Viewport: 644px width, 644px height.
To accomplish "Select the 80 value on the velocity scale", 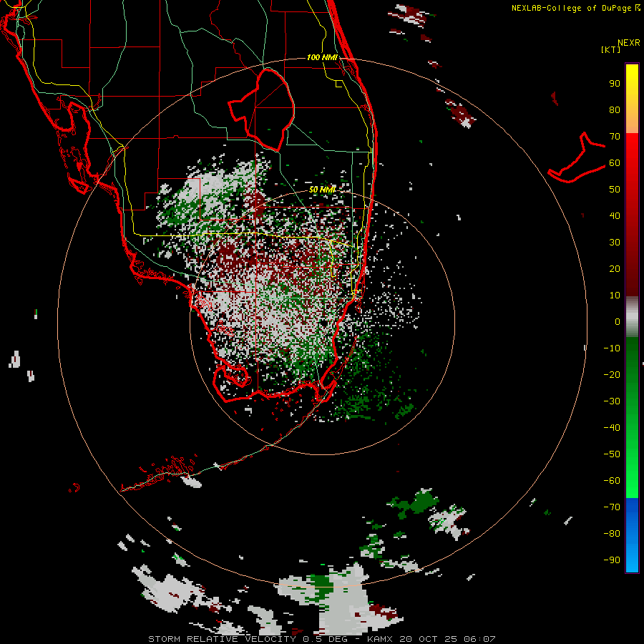I will coord(615,110).
